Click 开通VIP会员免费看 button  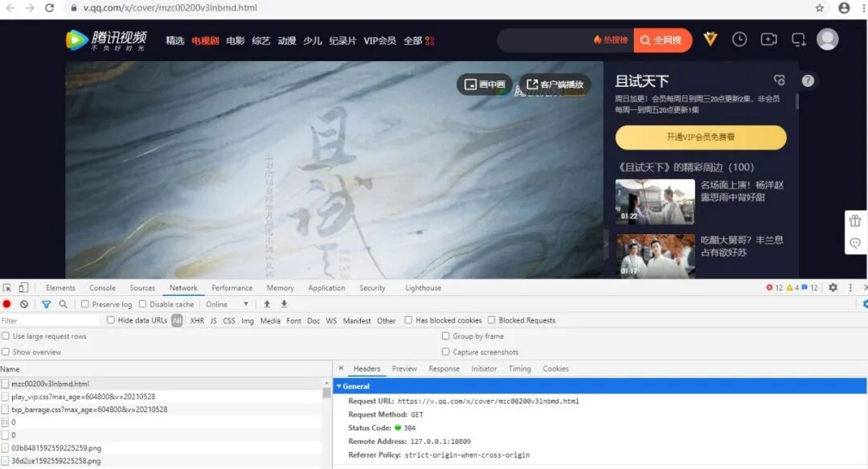700,137
